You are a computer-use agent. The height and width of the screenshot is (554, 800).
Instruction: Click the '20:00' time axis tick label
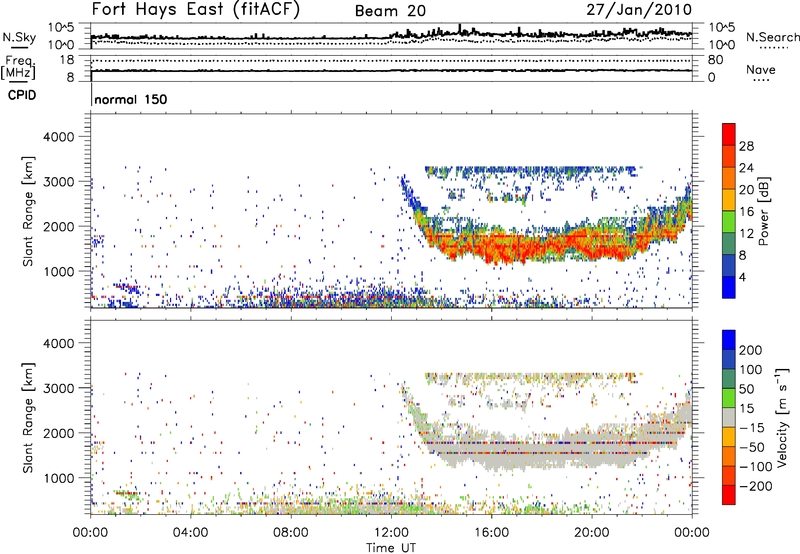pyautogui.click(x=591, y=533)
